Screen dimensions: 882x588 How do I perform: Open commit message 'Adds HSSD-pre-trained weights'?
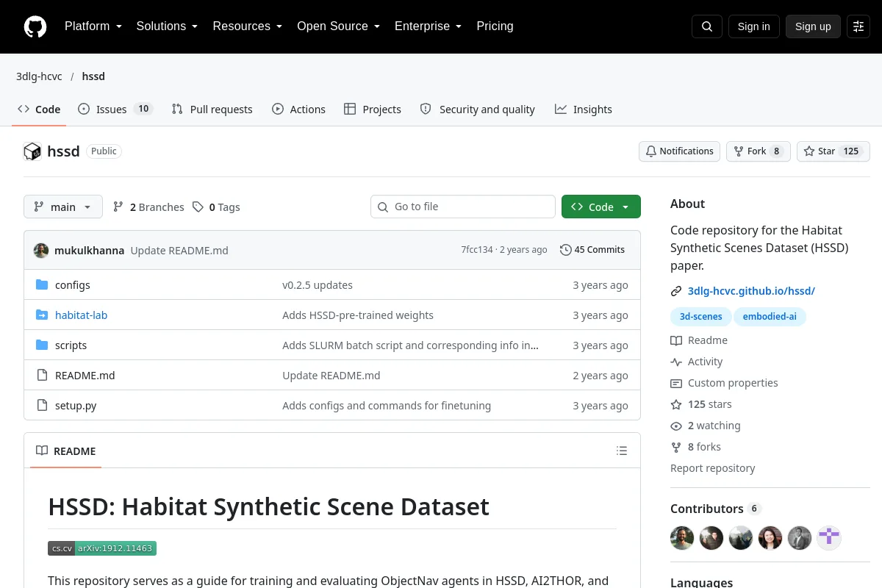click(358, 315)
